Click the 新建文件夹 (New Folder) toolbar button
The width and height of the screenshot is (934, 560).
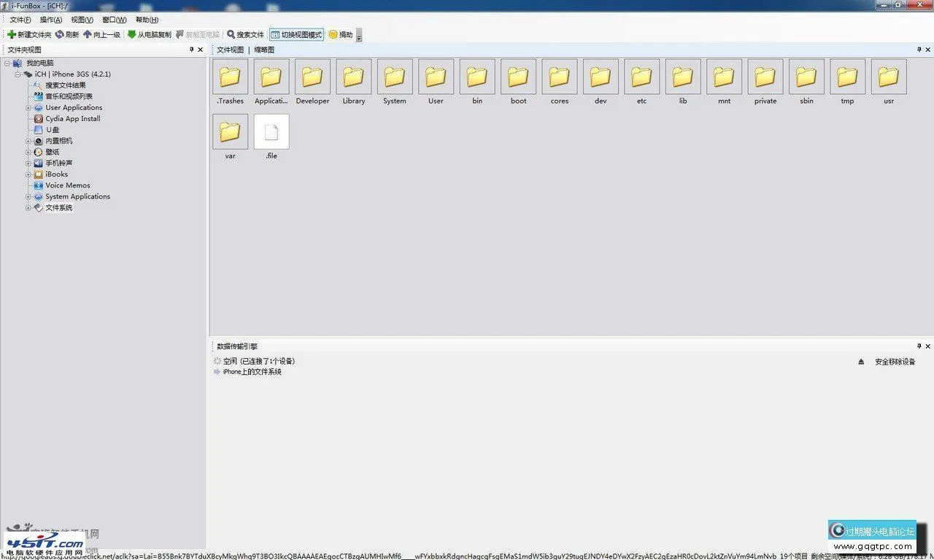[29, 34]
